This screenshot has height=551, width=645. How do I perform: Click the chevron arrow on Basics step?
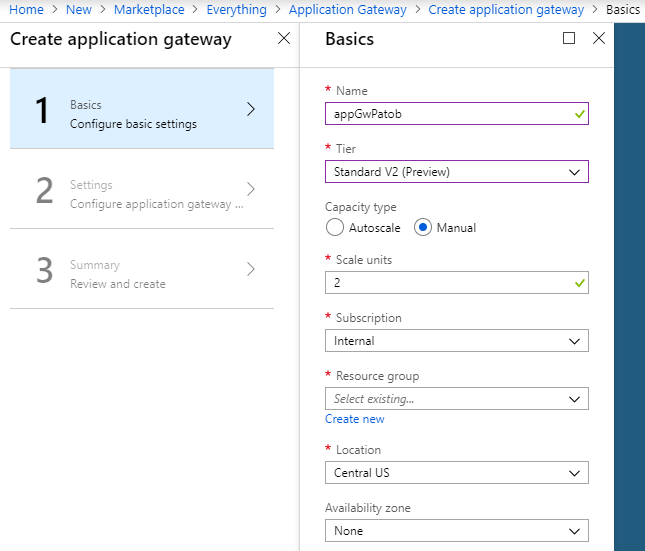pyautogui.click(x=251, y=109)
